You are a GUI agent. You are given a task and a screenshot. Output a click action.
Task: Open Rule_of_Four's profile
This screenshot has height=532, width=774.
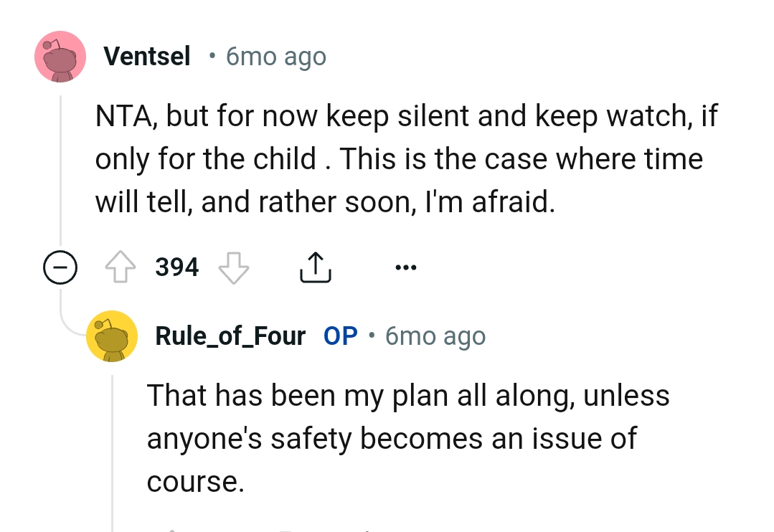point(230,336)
